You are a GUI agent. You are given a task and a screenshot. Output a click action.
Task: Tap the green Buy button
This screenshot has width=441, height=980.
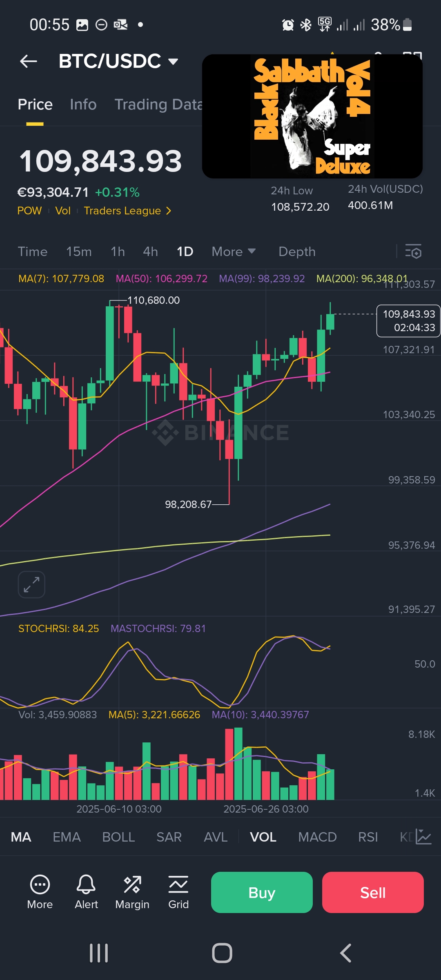262,893
